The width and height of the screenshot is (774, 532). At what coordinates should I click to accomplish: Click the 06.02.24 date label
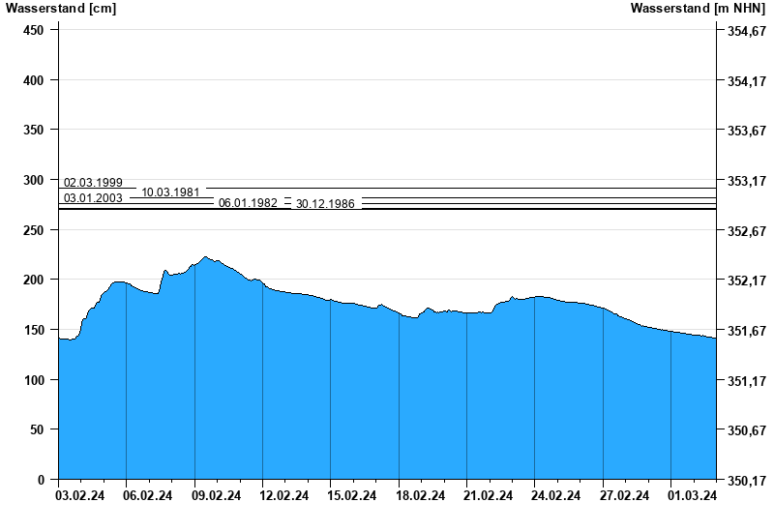[148, 495]
